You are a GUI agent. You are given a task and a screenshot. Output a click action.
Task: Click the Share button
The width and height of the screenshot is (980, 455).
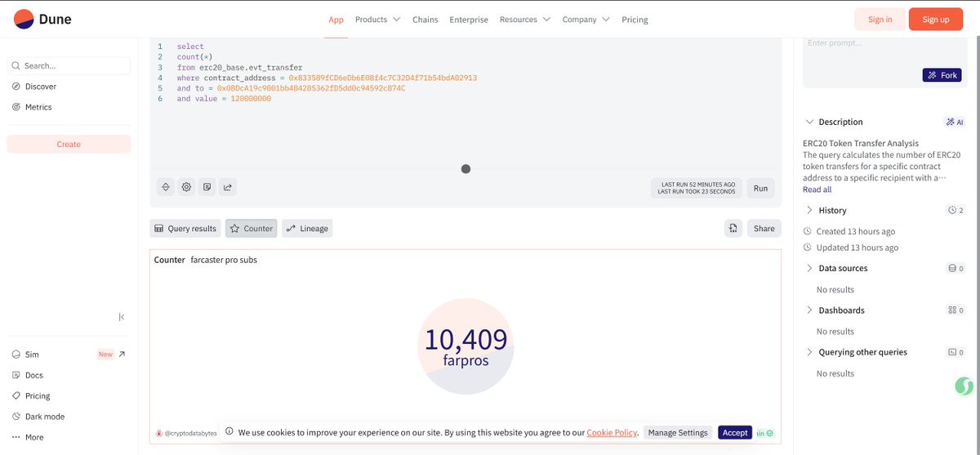coord(764,229)
